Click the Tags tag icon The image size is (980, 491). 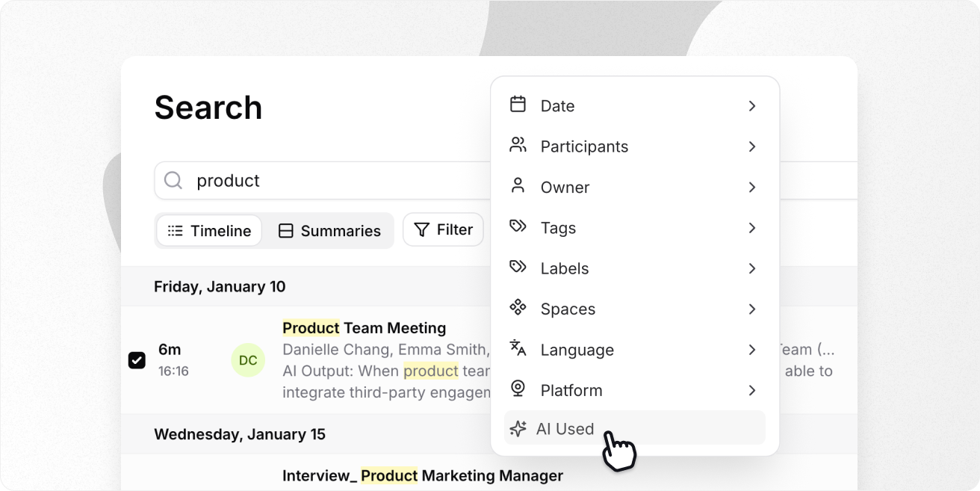tap(518, 226)
